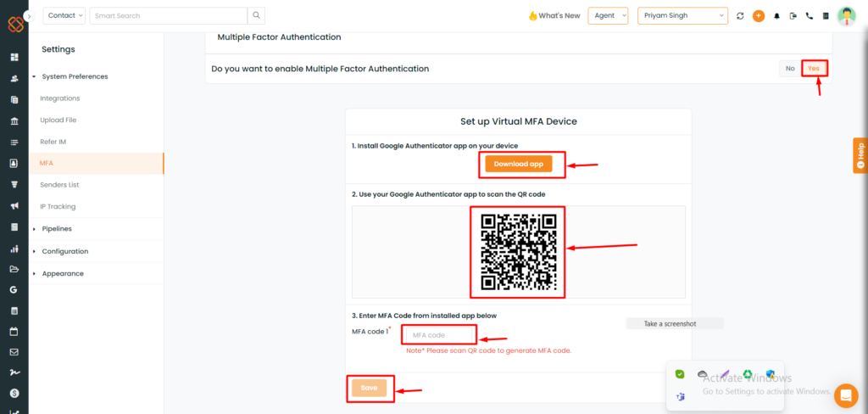This screenshot has width=868, height=414.
Task: Click the list lines icon in sidebar
Action: pyautogui.click(x=14, y=143)
